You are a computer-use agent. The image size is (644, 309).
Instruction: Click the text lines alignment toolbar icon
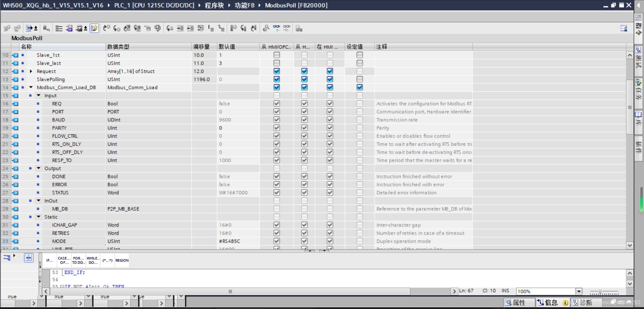(59, 28)
